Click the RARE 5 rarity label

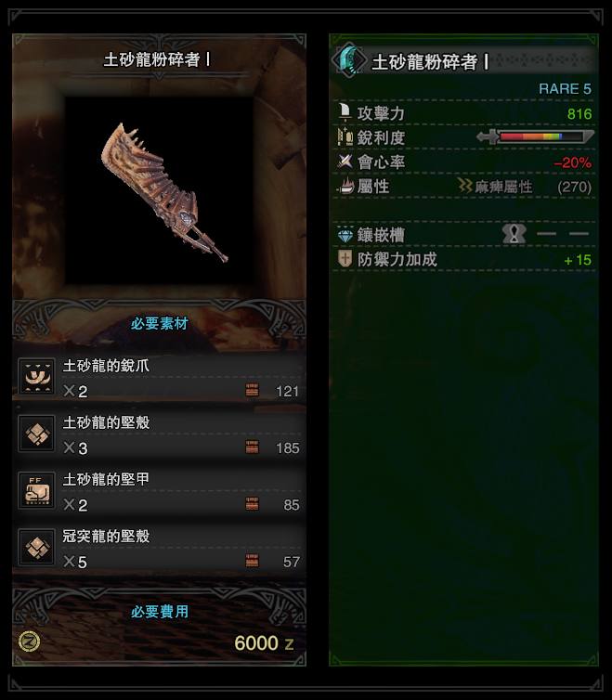point(565,89)
